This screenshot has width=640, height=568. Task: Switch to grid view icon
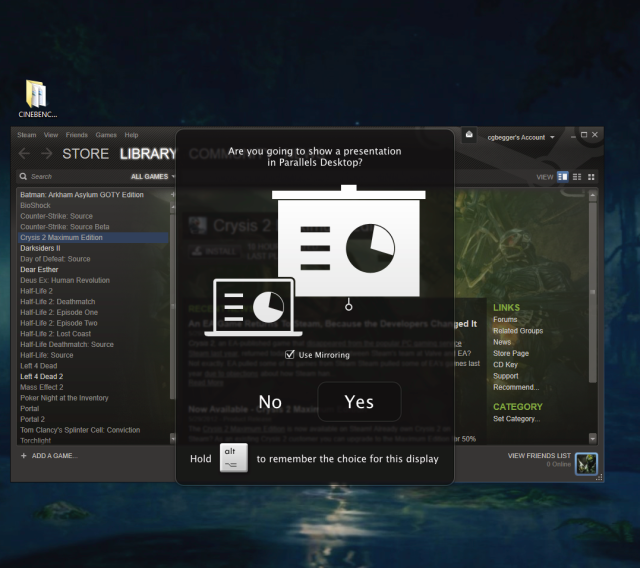tap(591, 177)
